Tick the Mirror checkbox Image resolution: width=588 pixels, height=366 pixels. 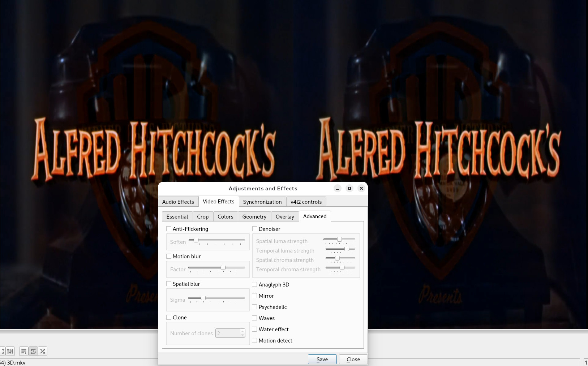pos(255,296)
